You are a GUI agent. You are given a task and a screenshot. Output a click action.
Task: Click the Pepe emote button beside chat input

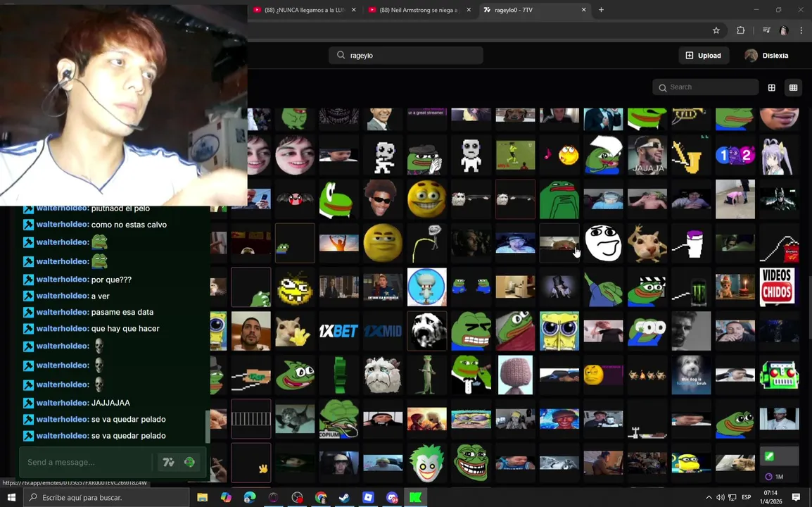click(189, 462)
